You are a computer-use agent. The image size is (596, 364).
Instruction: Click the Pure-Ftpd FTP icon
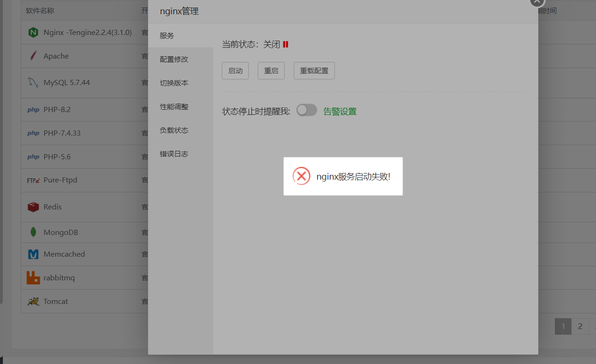click(x=33, y=180)
